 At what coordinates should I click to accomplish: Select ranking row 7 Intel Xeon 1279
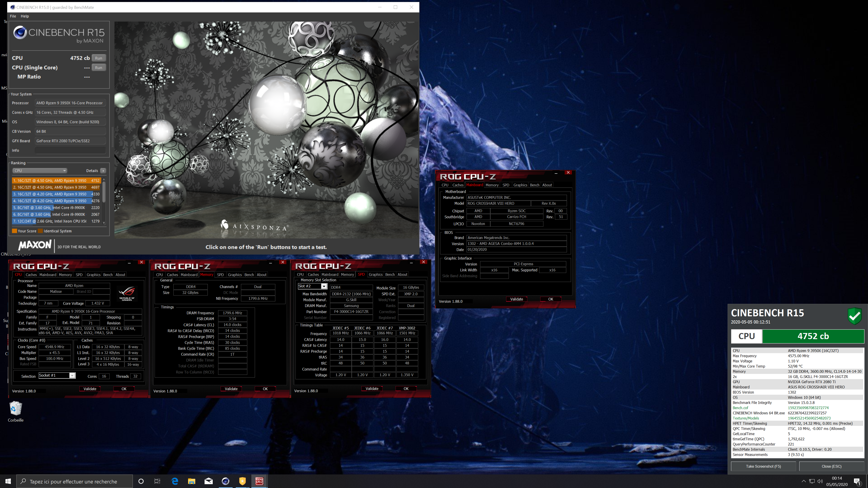(x=56, y=221)
